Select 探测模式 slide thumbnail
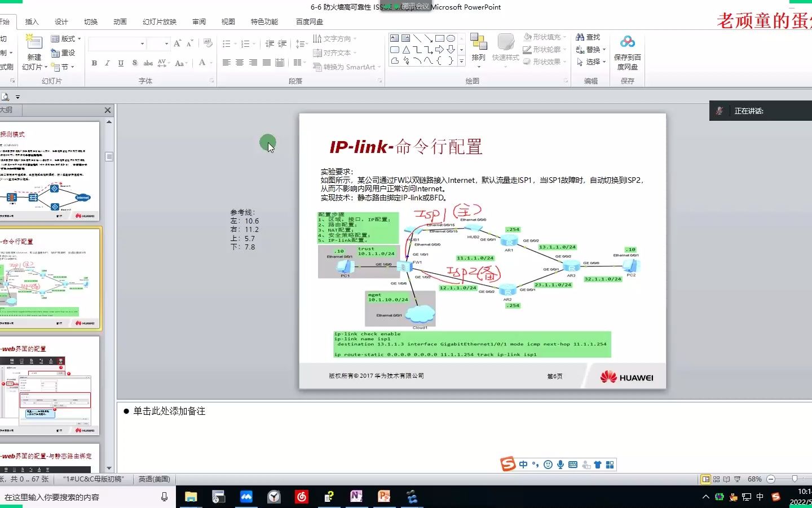The image size is (812, 508). [50, 172]
